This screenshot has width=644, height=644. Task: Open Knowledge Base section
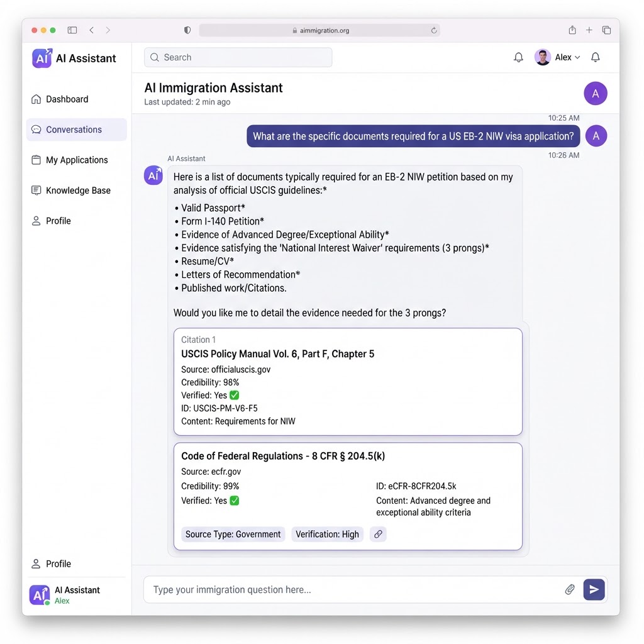pyautogui.click(x=77, y=190)
